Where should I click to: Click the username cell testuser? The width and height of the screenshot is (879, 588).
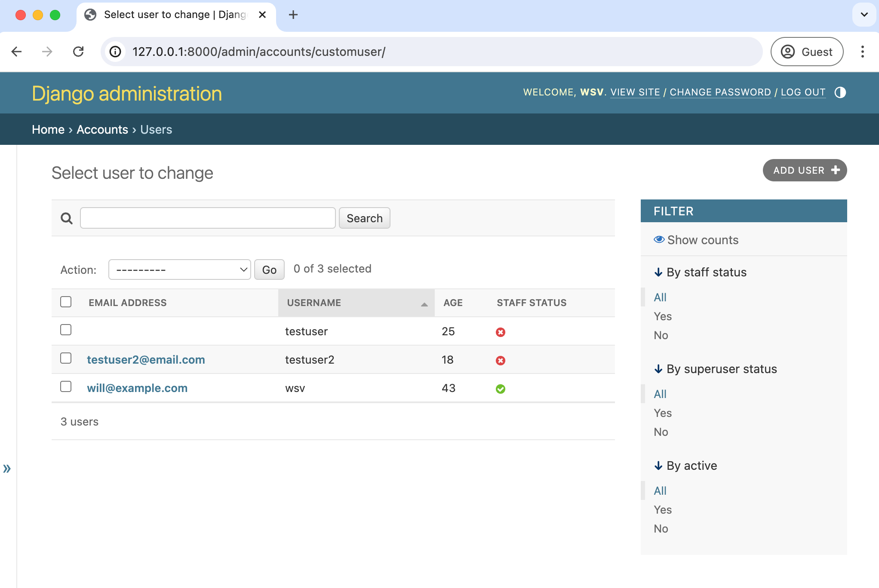(306, 331)
